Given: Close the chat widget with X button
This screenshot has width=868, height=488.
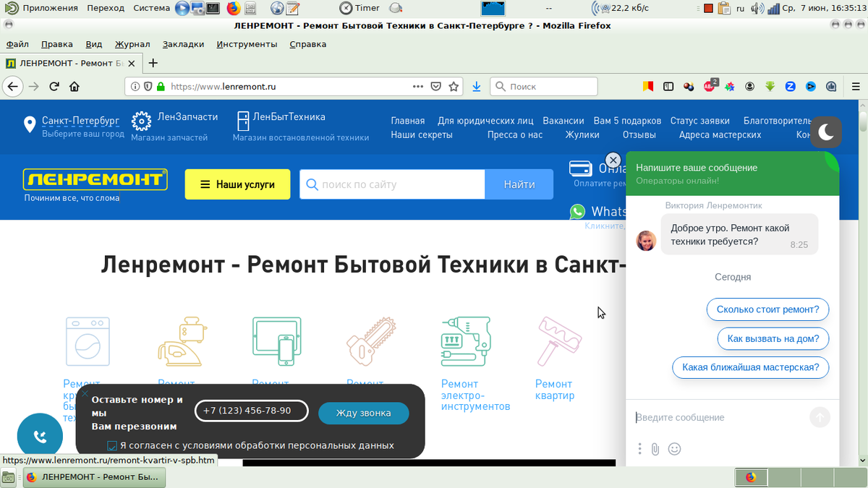Looking at the screenshot, I should click(613, 159).
